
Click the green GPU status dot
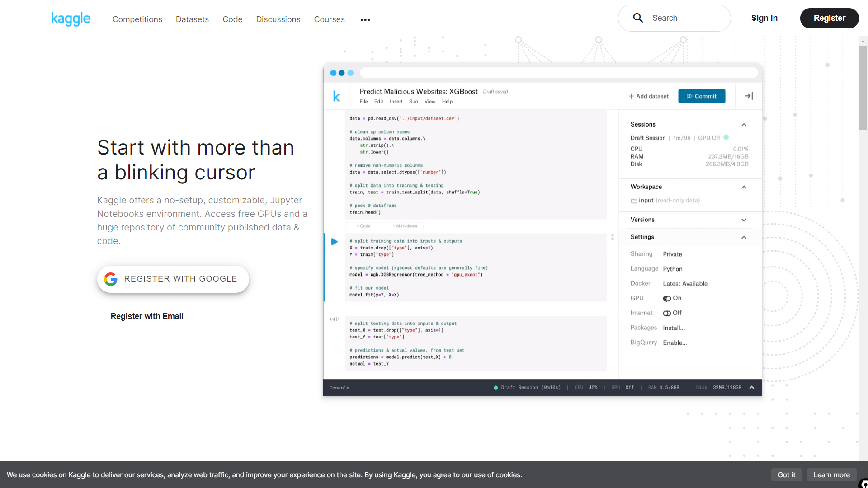point(726,137)
